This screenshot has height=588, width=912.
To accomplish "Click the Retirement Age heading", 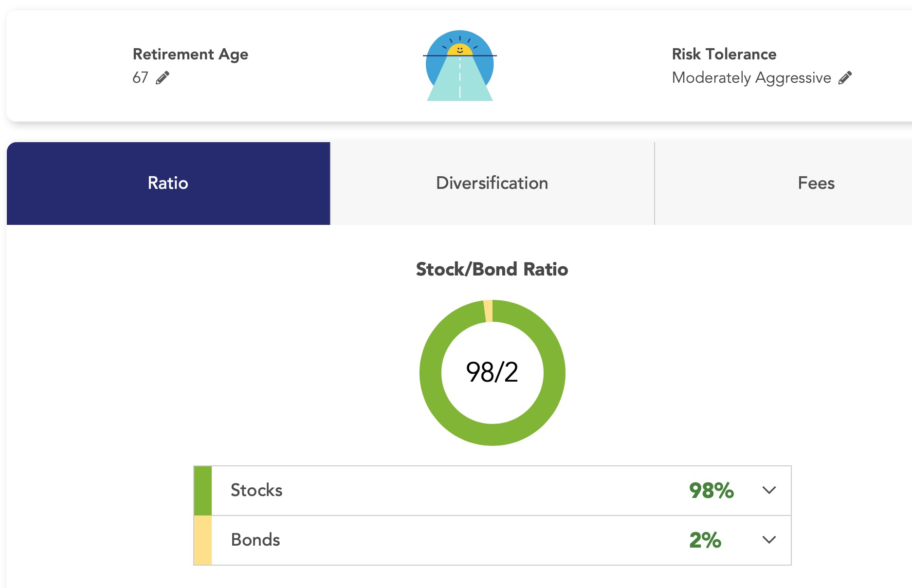I will point(190,55).
